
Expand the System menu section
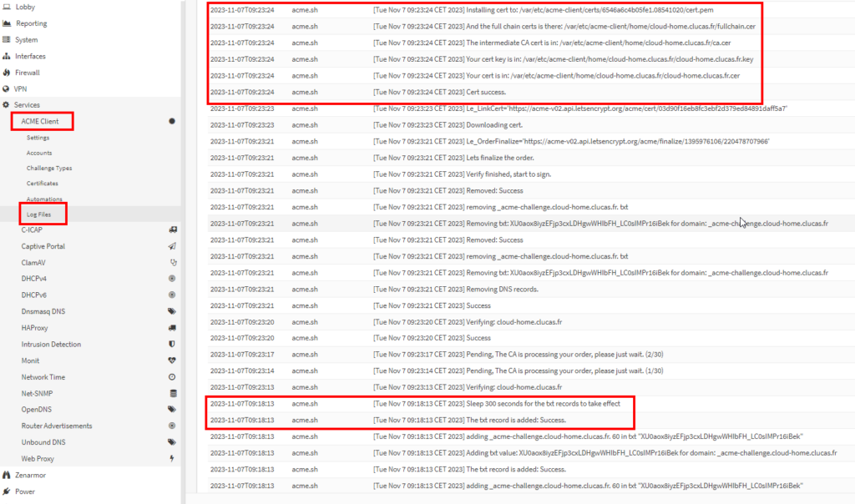[26, 40]
